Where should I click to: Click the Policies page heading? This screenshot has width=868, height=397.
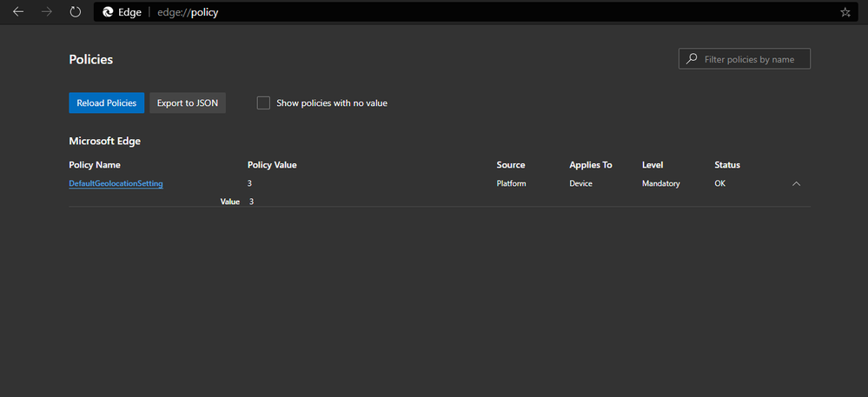click(90, 59)
